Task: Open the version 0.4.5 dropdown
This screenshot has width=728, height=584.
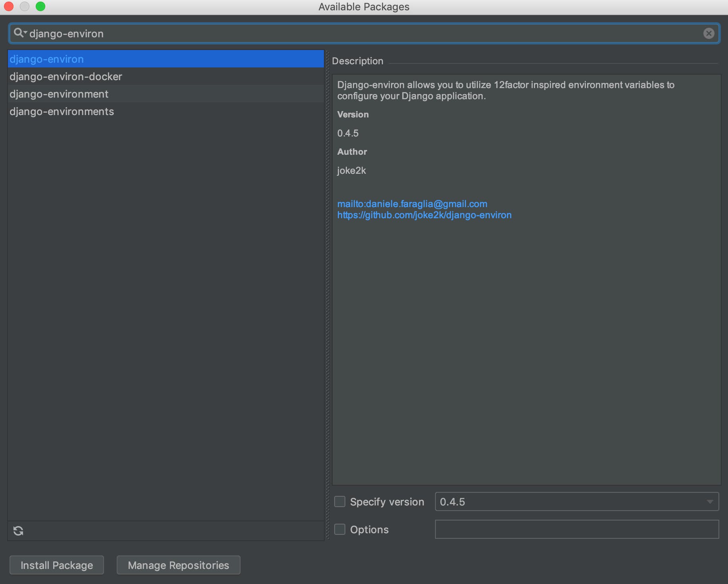Action: (x=572, y=502)
